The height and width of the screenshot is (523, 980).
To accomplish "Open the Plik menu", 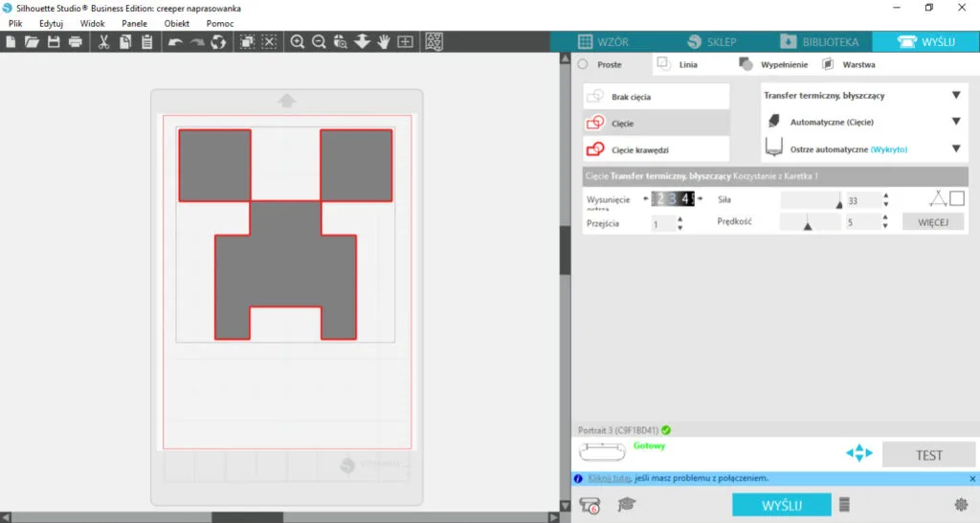I will click(x=15, y=23).
